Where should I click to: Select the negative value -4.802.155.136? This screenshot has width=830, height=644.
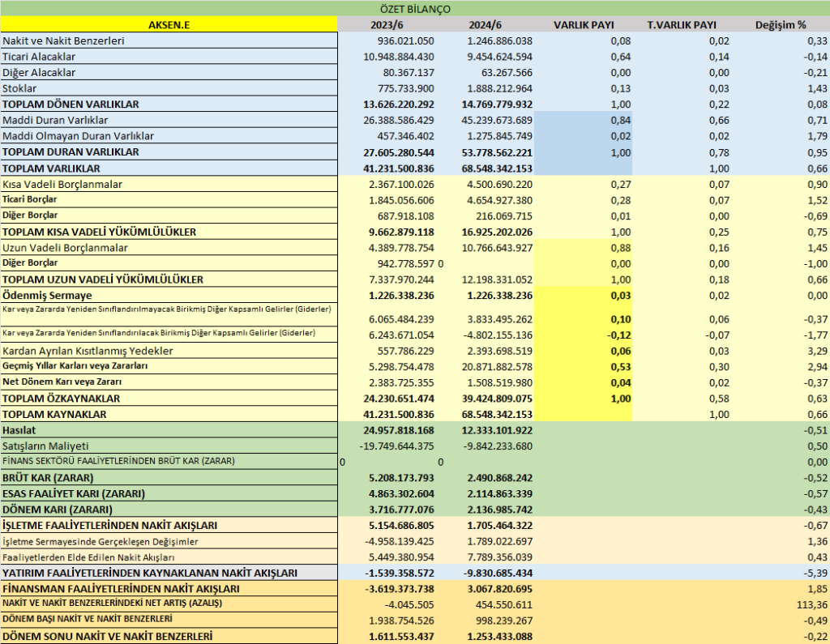click(498, 335)
